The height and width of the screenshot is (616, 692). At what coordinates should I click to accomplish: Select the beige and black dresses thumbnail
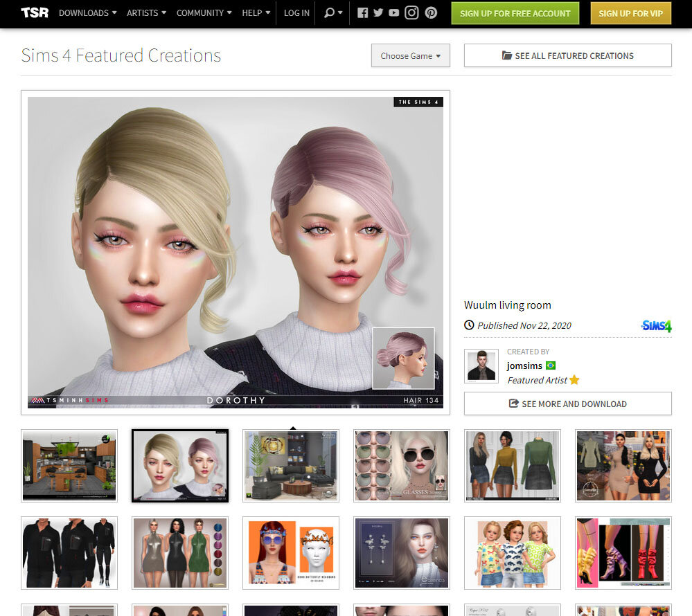623,466
